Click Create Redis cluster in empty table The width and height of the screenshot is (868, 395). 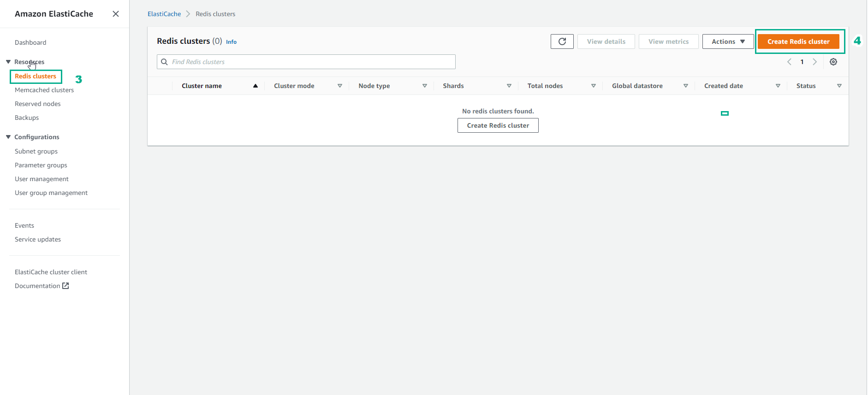(x=498, y=125)
